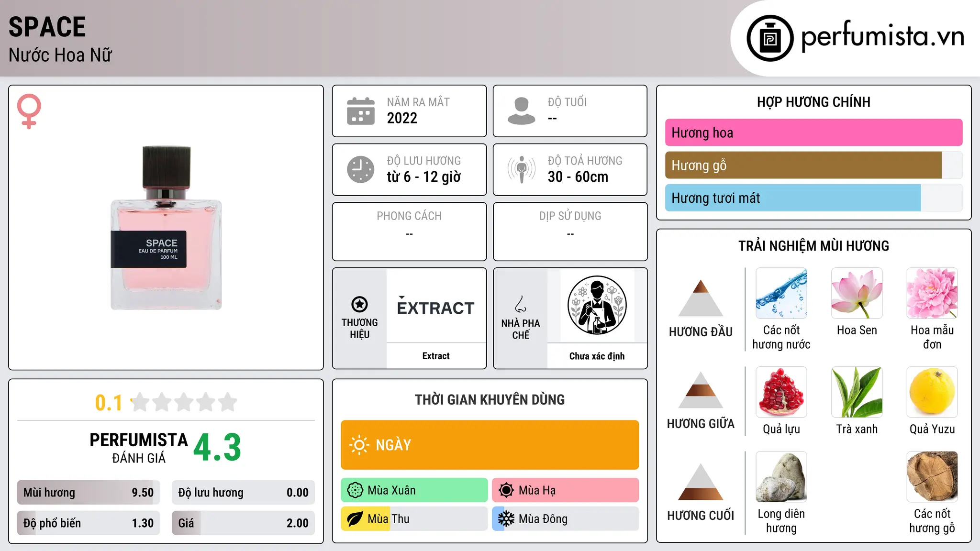This screenshot has height=551, width=980.
Task: Click the star badge icon above Thương hiệu
Action: point(359,304)
